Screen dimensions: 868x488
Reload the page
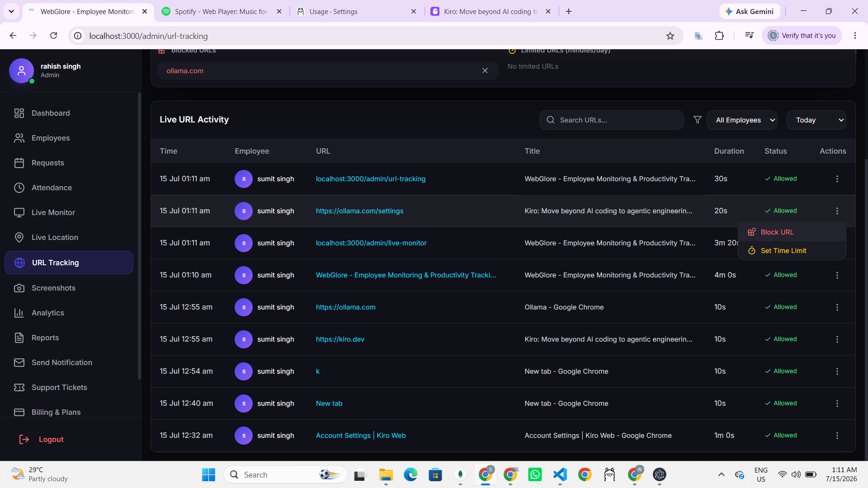(53, 36)
